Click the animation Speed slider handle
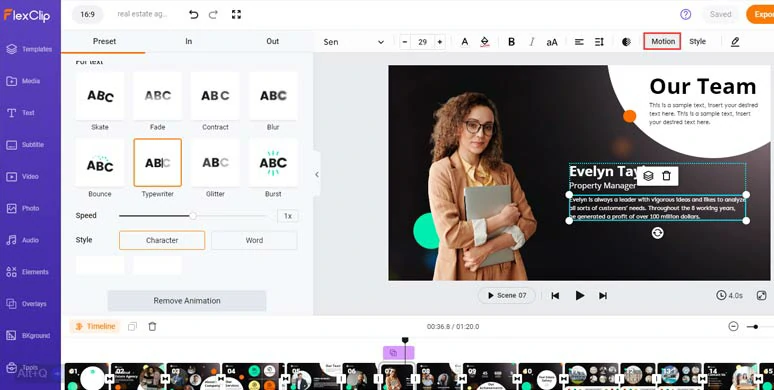 [x=193, y=216]
